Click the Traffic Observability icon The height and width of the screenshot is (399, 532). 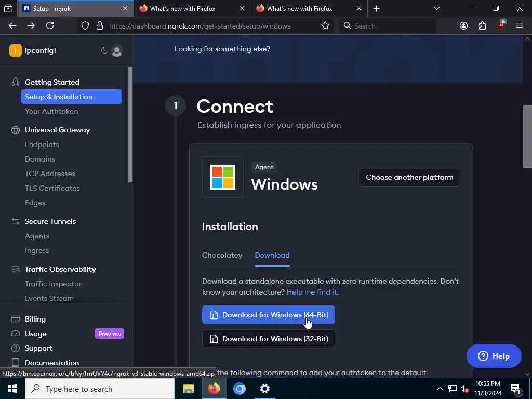point(16,269)
